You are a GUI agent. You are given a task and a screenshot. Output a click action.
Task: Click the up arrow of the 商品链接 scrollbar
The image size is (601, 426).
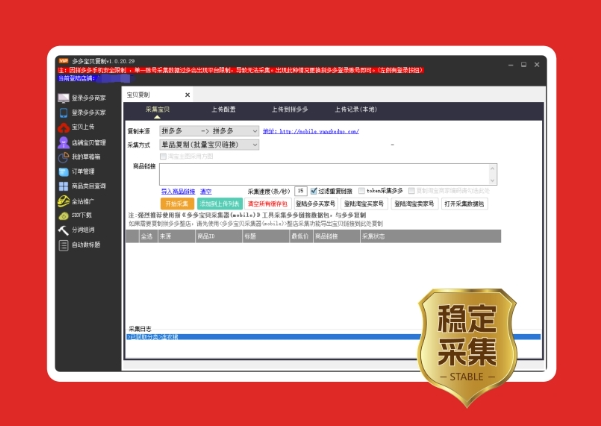493,168
